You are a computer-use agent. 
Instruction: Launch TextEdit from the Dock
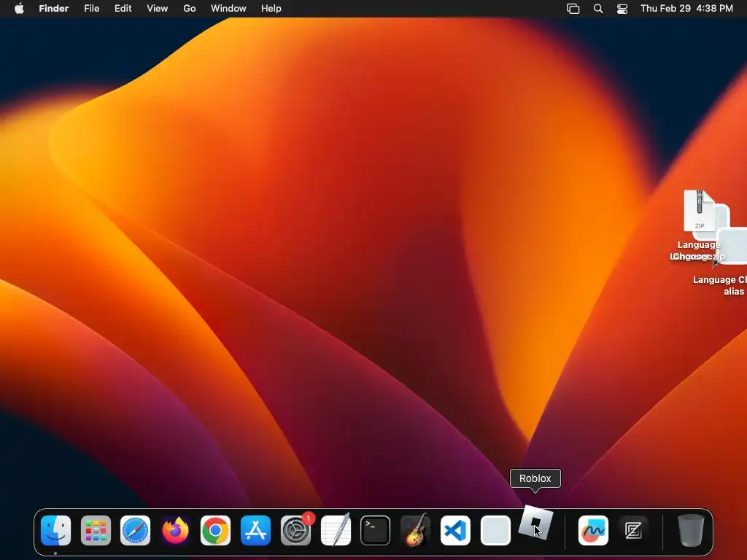point(336,530)
